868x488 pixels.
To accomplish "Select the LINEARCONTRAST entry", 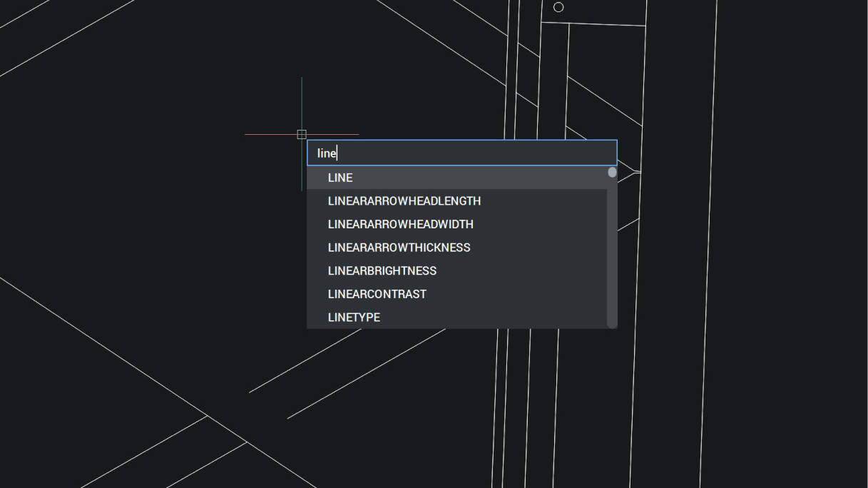I will (457, 294).
